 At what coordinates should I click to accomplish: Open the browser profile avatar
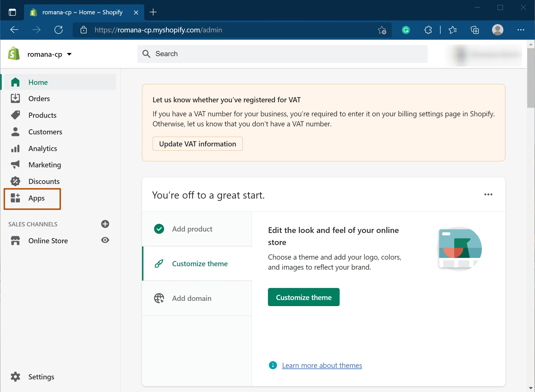click(498, 30)
